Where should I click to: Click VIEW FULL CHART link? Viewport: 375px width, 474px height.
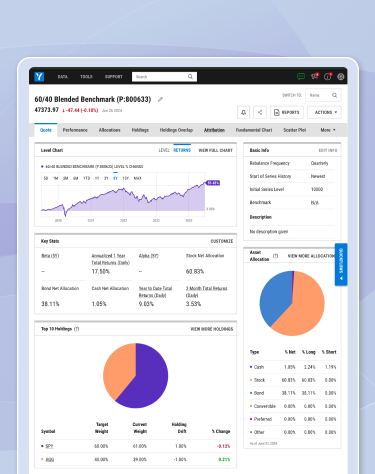click(x=215, y=150)
